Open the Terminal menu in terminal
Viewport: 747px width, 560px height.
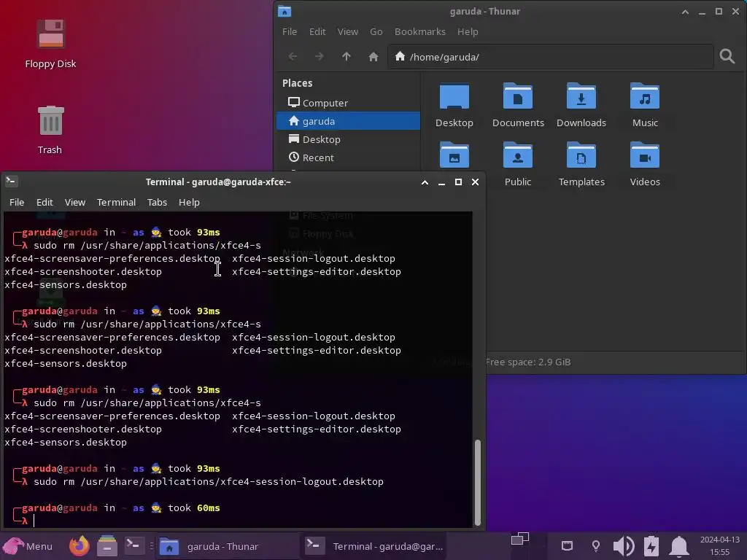coord(116,202)
